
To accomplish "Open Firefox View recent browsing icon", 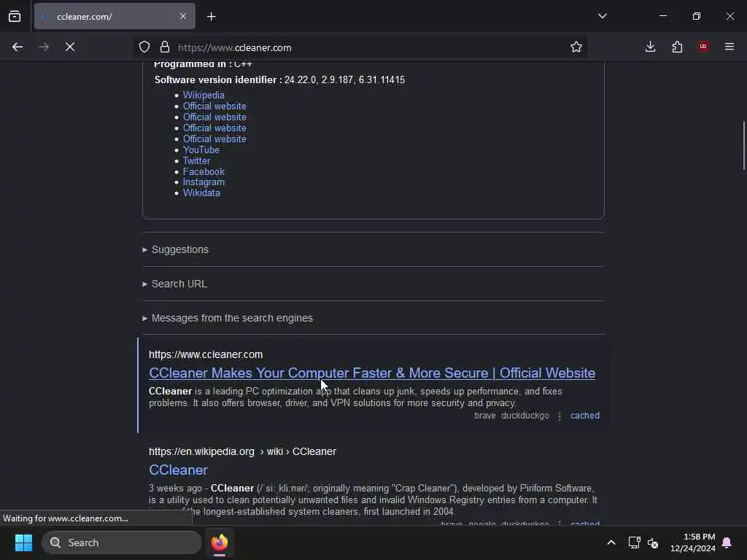I will 15,17.
